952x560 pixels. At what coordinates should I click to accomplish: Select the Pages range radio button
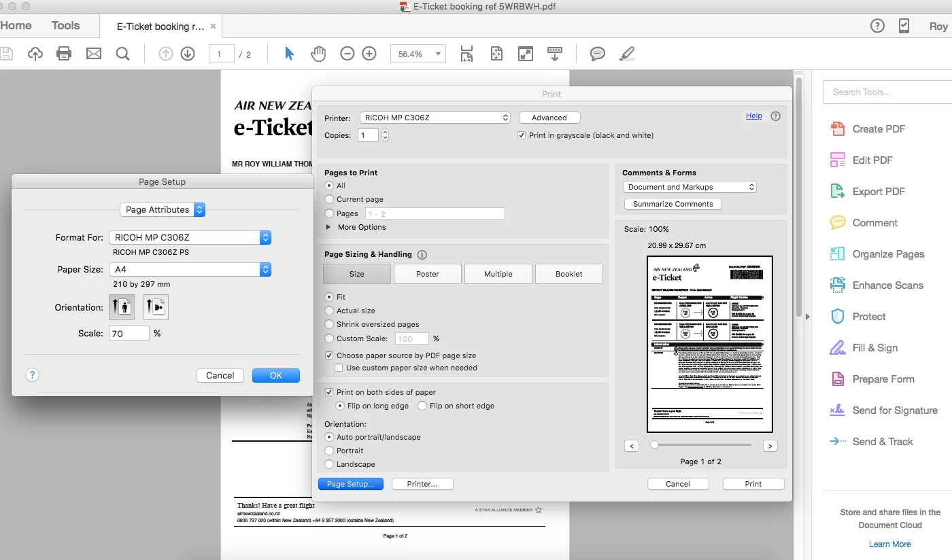point(329,213)
